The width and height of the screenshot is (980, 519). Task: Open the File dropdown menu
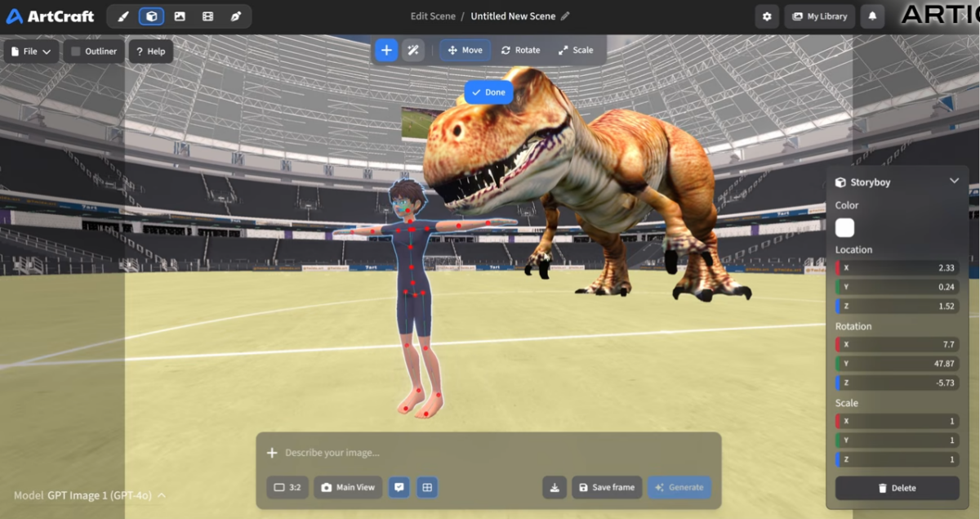(31, 51)
